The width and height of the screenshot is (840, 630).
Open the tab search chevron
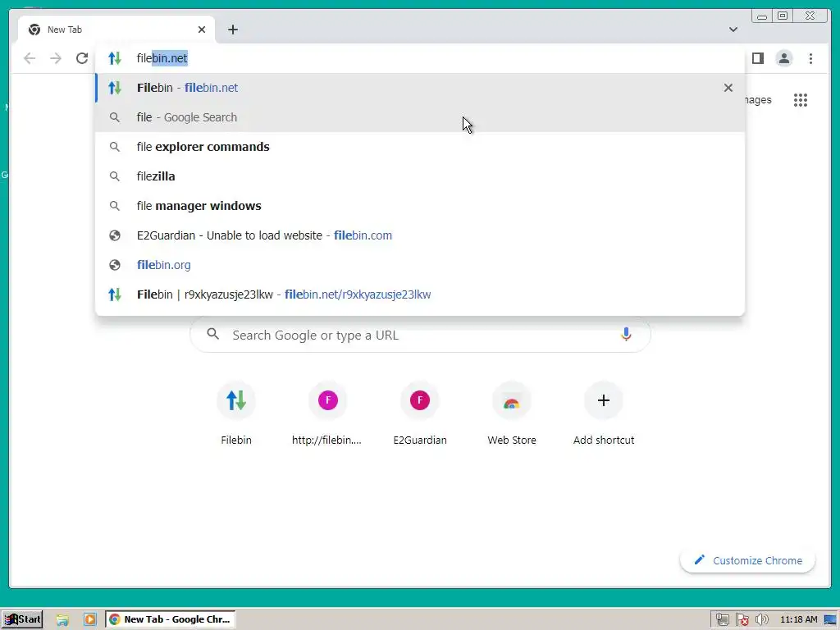point(733,30)
